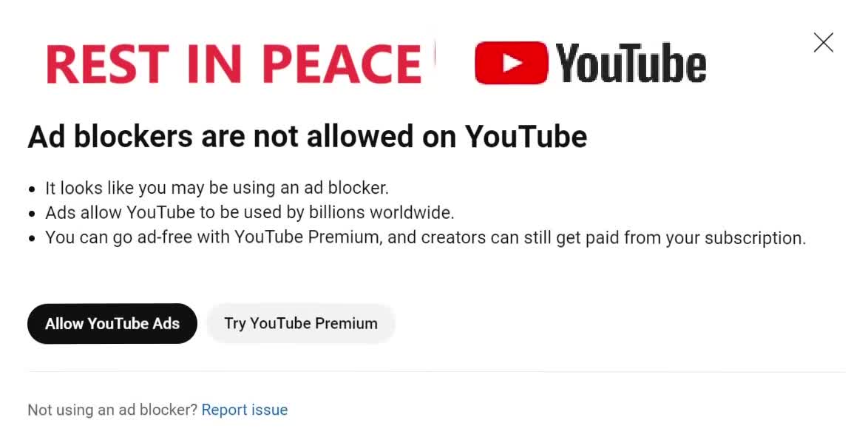Open the Report issue link
868x443 pixels.
tap(245, 410)
